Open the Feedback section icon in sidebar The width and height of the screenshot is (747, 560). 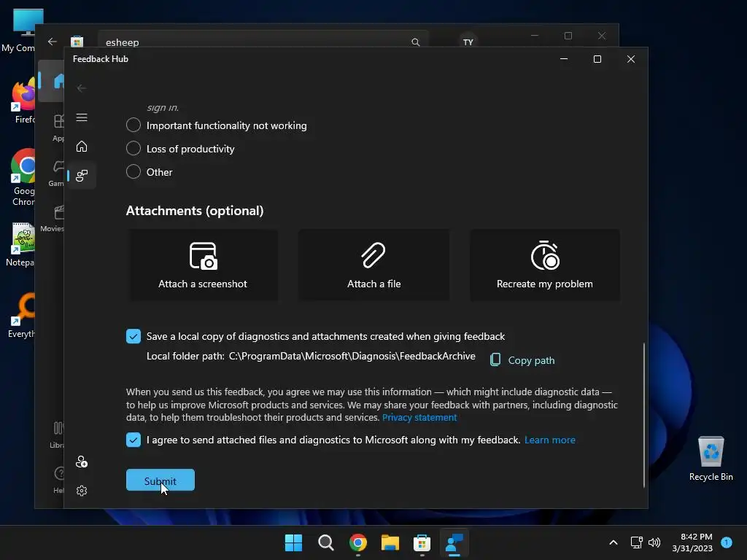pos(82,176)
